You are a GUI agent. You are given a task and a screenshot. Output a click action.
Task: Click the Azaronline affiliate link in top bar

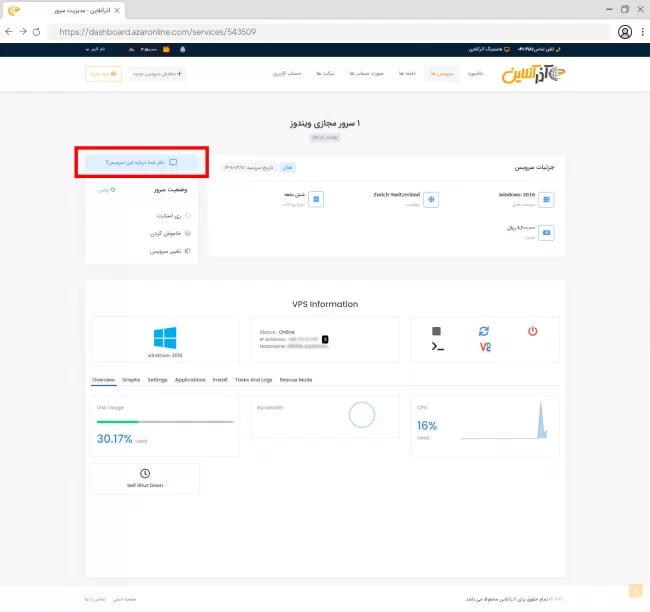pyautogui.click(x=489, y=49)
